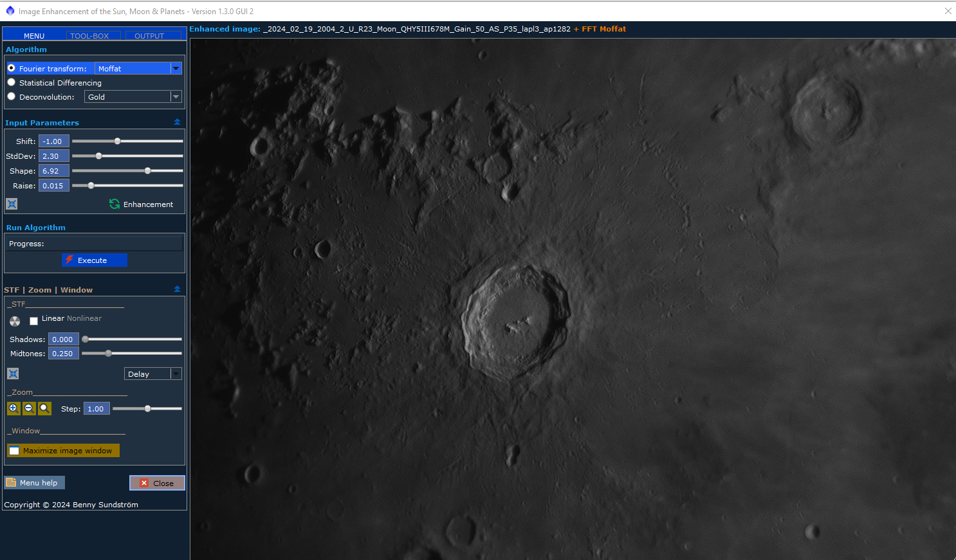This screenshot has height=560, width=956.
Task: Click the STF reset arrows icon
Action: tap(13, 374)
